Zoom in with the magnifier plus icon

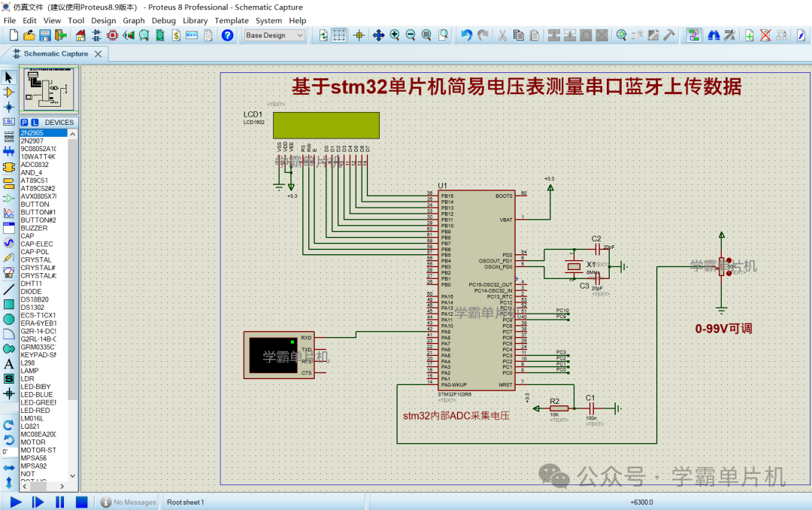tap(395, 35)
